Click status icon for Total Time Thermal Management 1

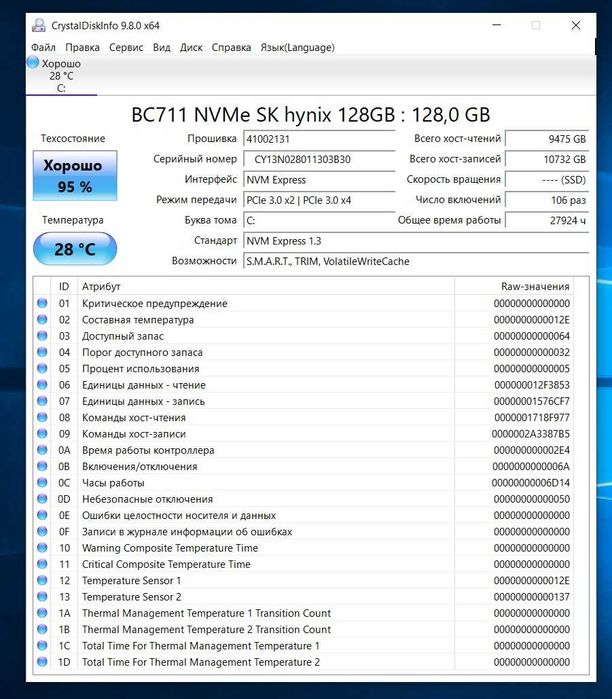42,646
